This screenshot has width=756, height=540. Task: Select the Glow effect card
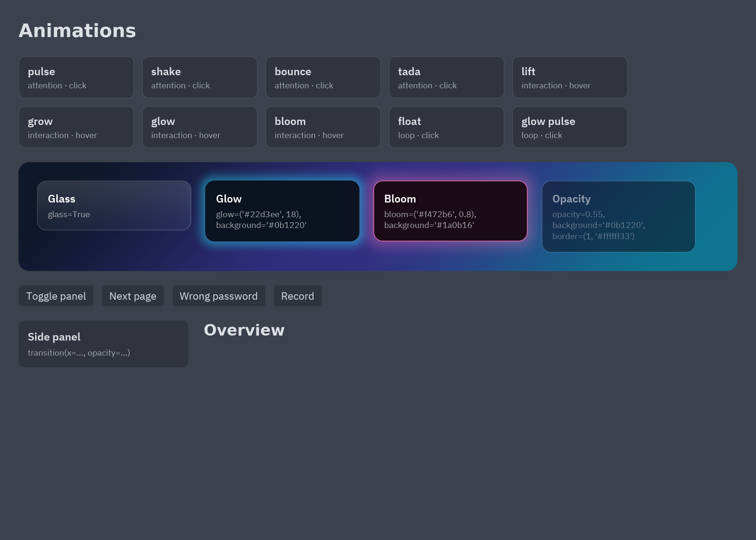click(x=282, y=211)
